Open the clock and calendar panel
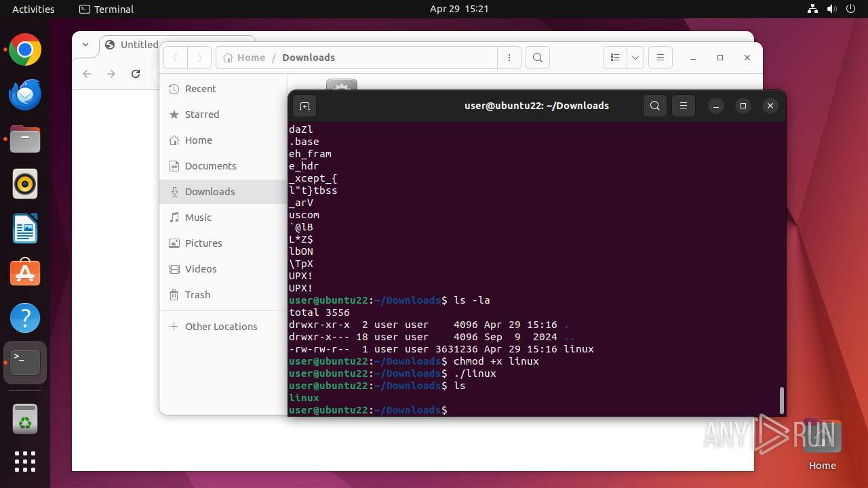Screen dimensions: 868x488 (459, 9)
